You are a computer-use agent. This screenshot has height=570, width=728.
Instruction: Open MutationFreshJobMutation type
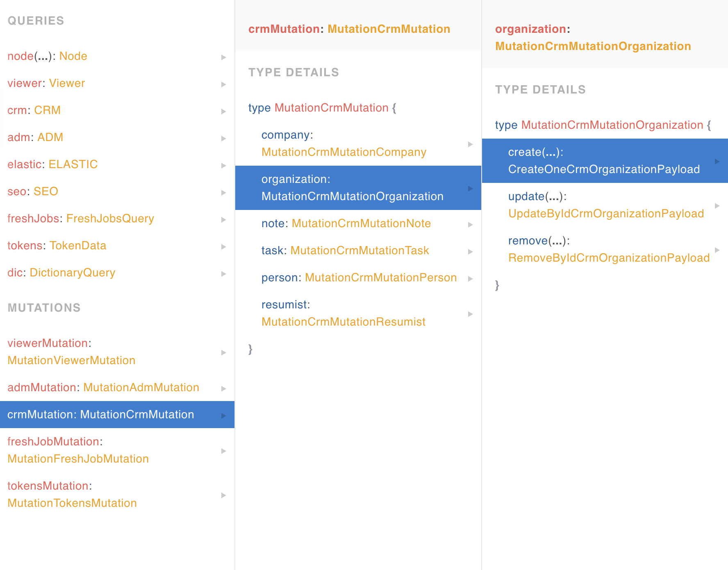pos(78,459)
